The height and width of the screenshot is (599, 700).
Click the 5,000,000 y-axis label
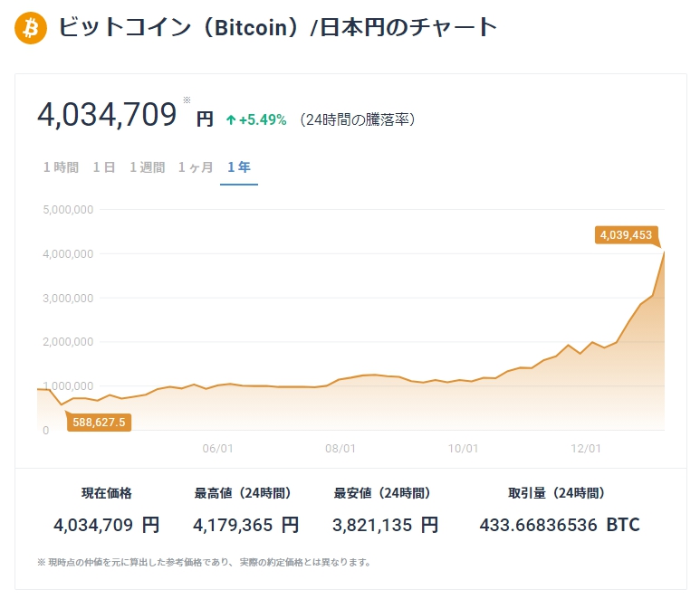(x=70, y=210)
